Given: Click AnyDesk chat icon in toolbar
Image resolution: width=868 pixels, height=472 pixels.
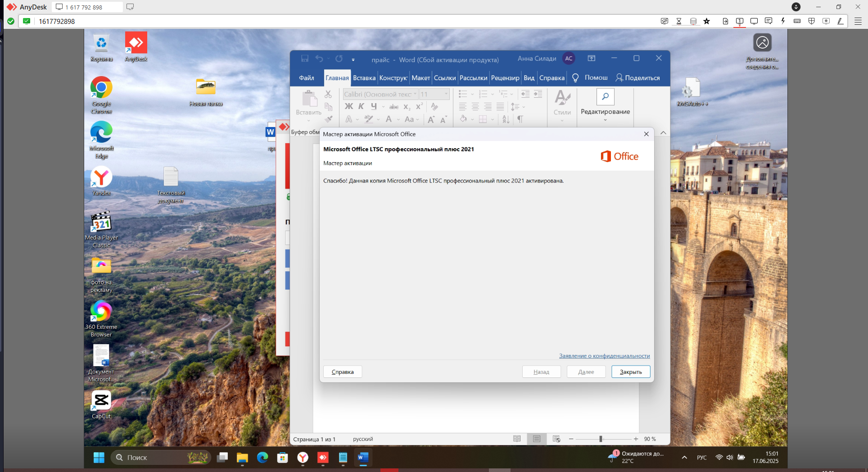Looking at the screenshot, I should click(x=769, y=21).
